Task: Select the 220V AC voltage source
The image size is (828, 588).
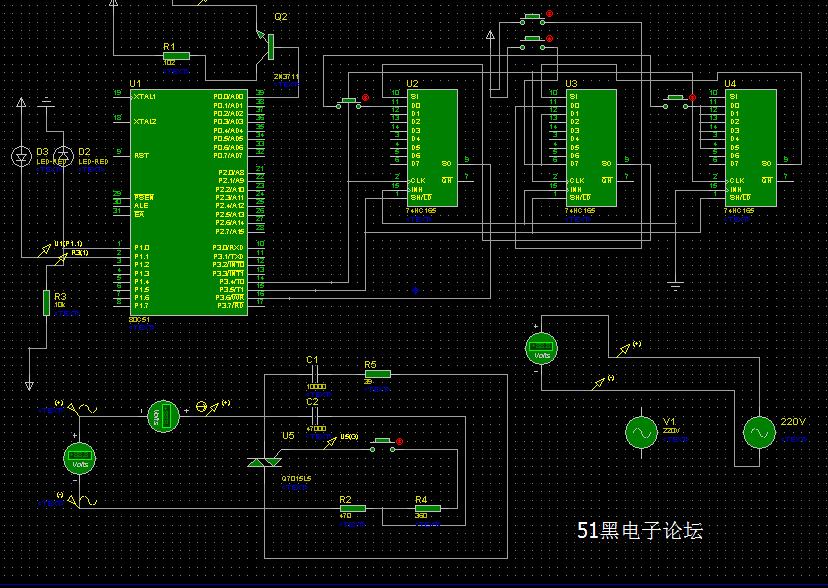Action: pyautogui.click(x=759, y=432)
